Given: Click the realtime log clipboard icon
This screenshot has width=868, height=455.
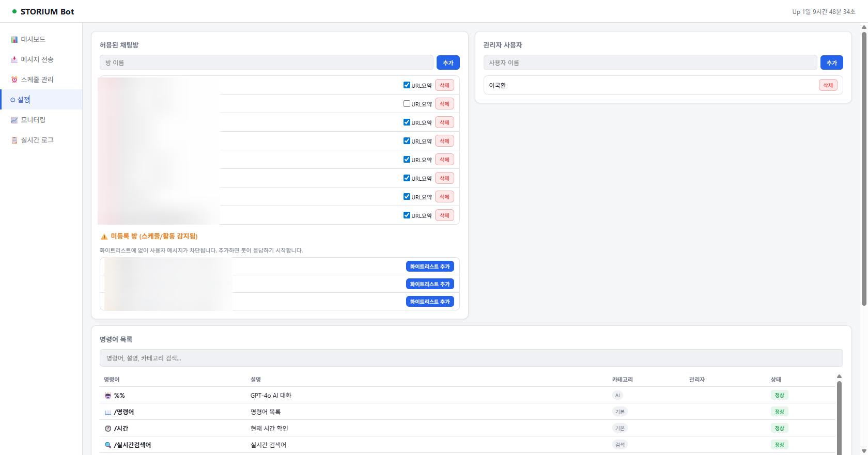Looking at the screenshot, I should pos(14,140).
